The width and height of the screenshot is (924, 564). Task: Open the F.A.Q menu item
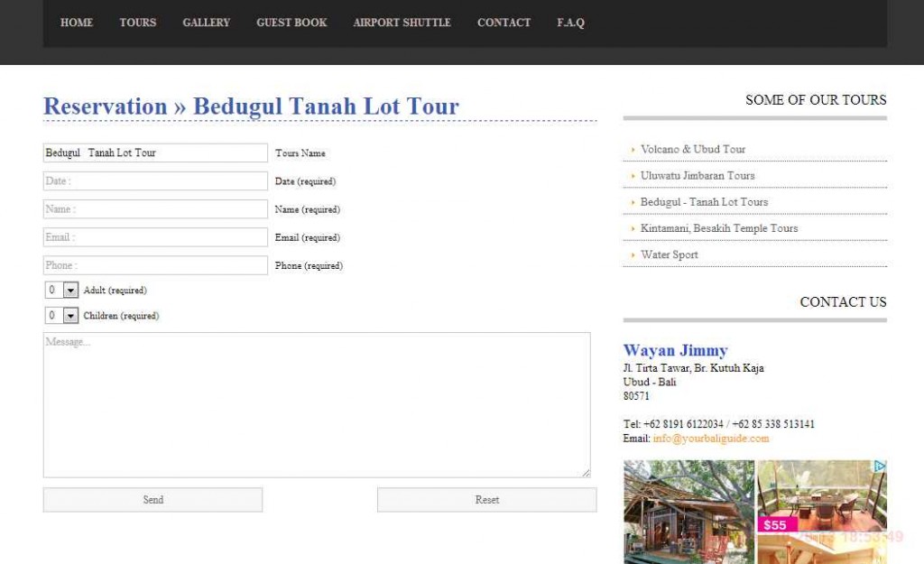(x=570, y=23)
